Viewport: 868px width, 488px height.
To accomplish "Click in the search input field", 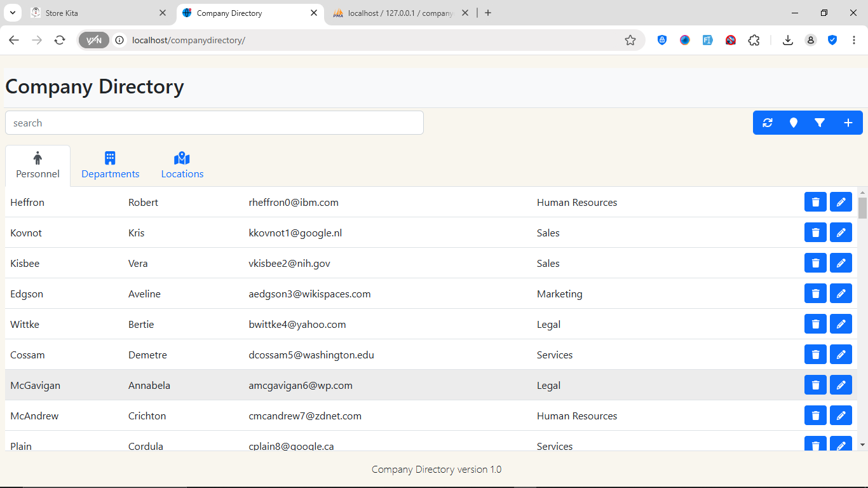I will [214, 123].
